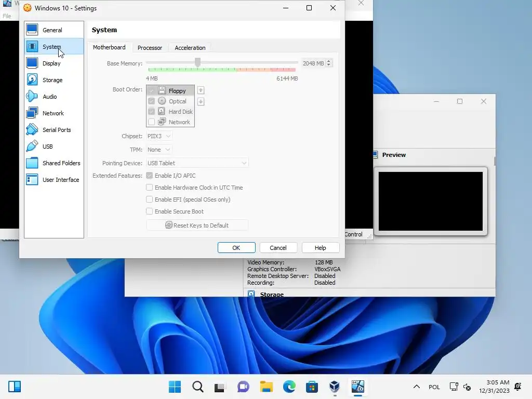The height and width of the screenshot is (399, 532).
Task: Open File Explorer from taskbar
Action: tap(267, 387)
